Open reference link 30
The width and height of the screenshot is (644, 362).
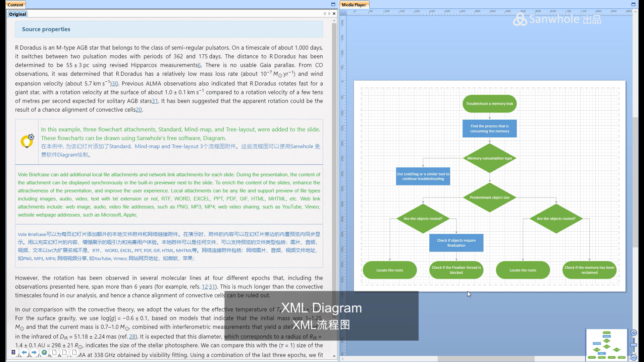pyautogui.click(x=115, y=84)
